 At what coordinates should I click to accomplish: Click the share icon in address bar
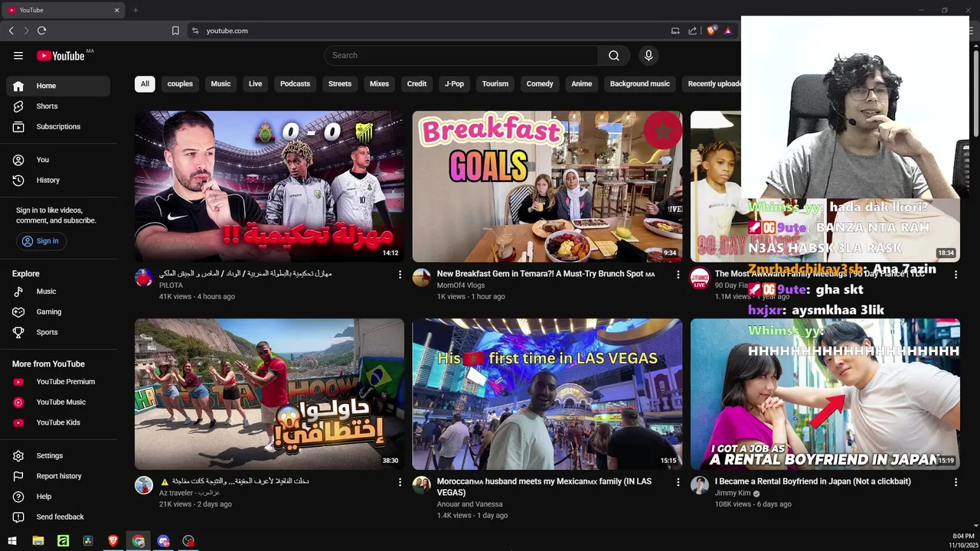tap(692, 31)
